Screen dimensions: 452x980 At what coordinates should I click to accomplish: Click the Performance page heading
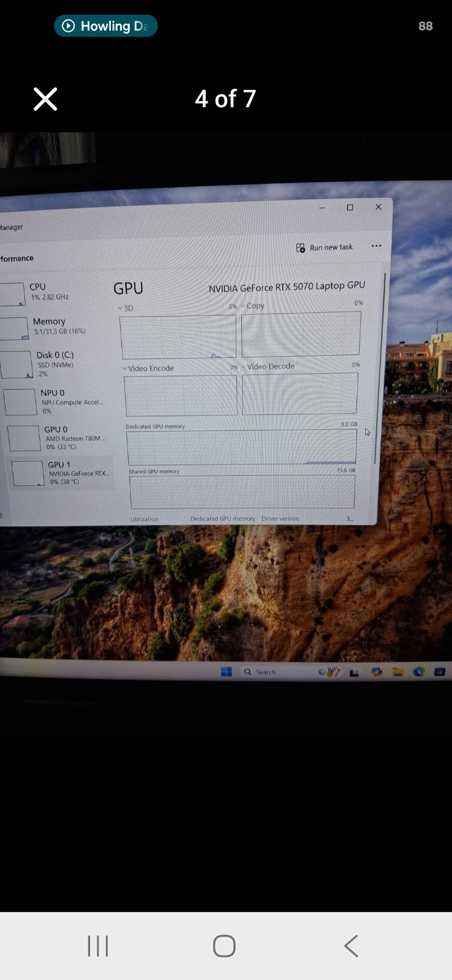[x=17, y=258]
